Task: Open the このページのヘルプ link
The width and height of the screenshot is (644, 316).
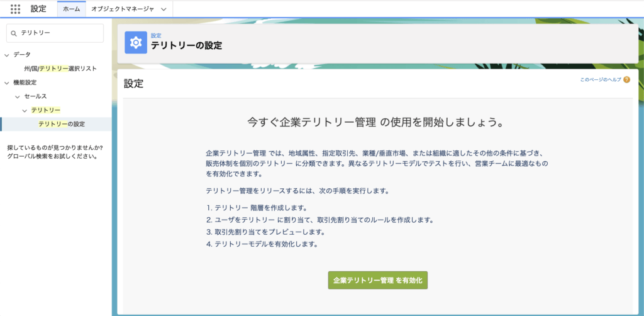Action: pos(601,80)
